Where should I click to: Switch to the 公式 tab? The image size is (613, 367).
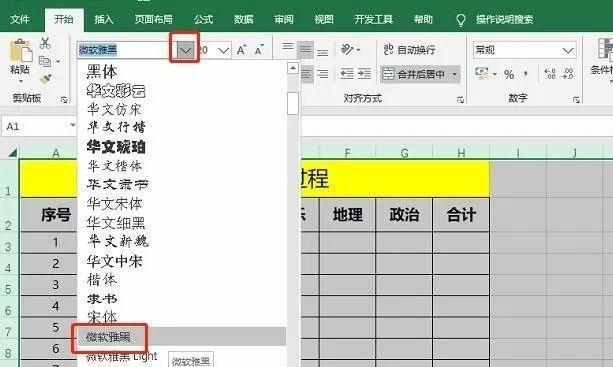click(x=203, y=19)
